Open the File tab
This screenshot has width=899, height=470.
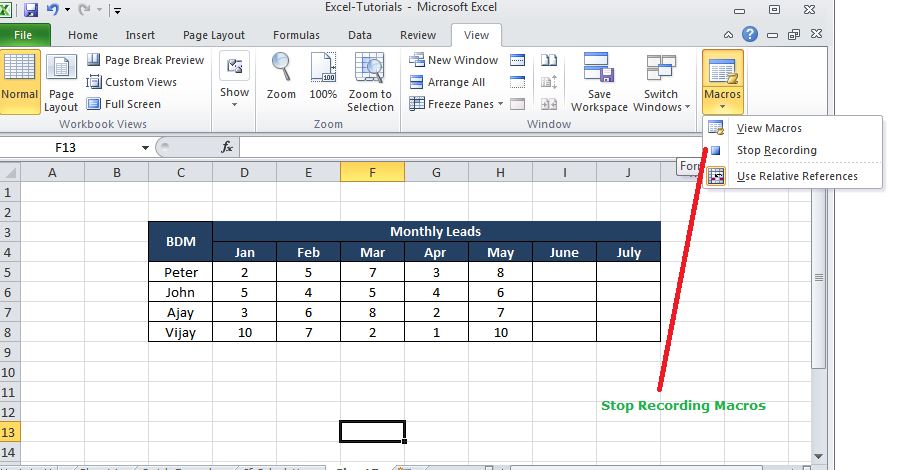(x=24, y=35)
